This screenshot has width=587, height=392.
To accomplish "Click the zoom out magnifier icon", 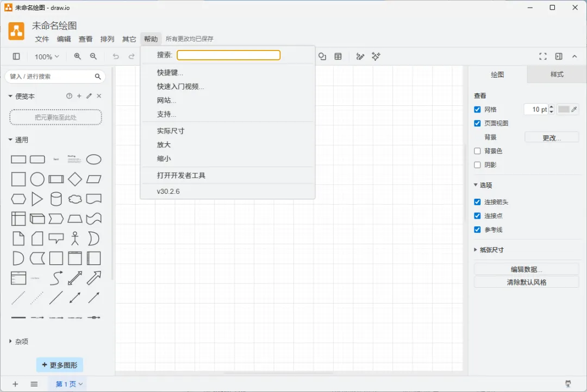I will [93, 56].
